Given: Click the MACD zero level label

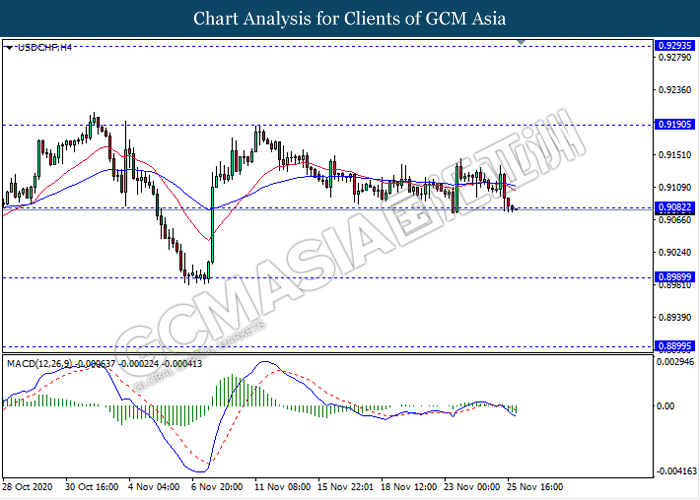Looking at the screenshot, I should coord(665,406).
